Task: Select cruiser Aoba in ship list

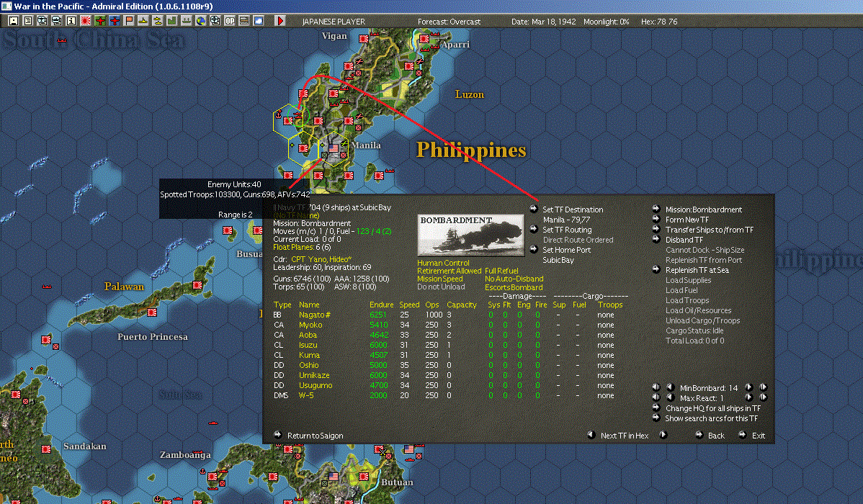Action: [x=308, y=335]
